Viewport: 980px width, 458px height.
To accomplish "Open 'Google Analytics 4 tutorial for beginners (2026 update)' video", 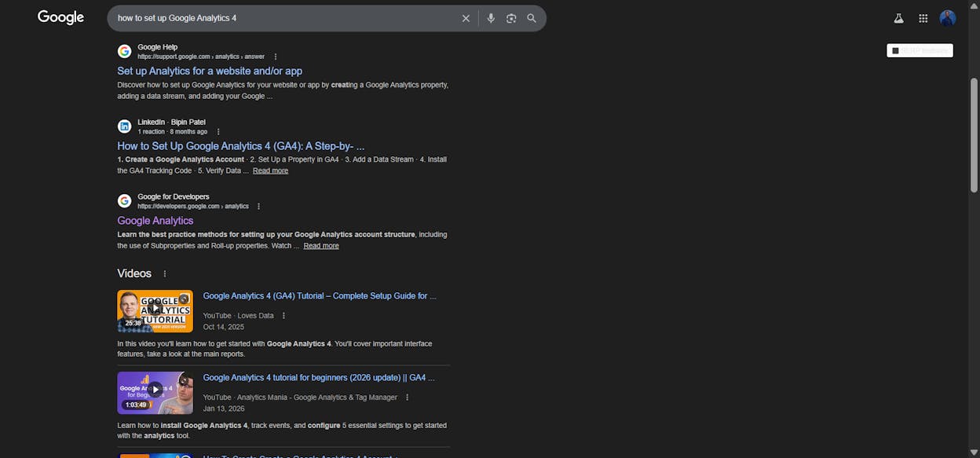I will 319,378.
